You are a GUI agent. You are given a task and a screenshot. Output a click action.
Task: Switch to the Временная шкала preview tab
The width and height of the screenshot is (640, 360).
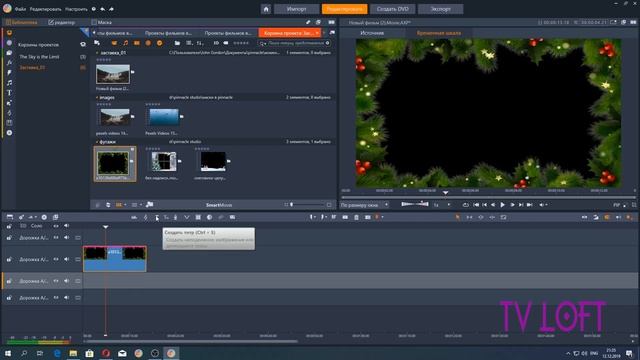point(439,33)
